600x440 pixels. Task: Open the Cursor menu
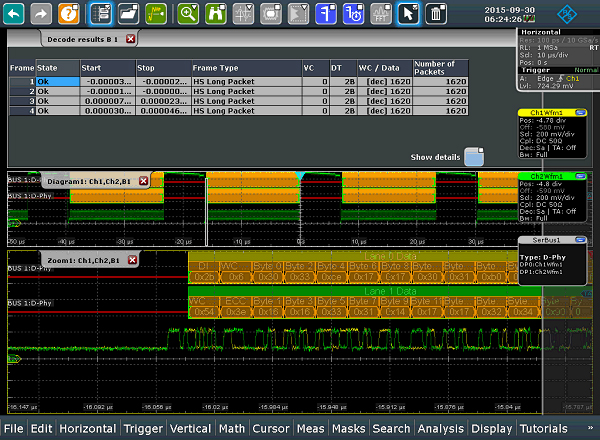click(x=271, y=429)
